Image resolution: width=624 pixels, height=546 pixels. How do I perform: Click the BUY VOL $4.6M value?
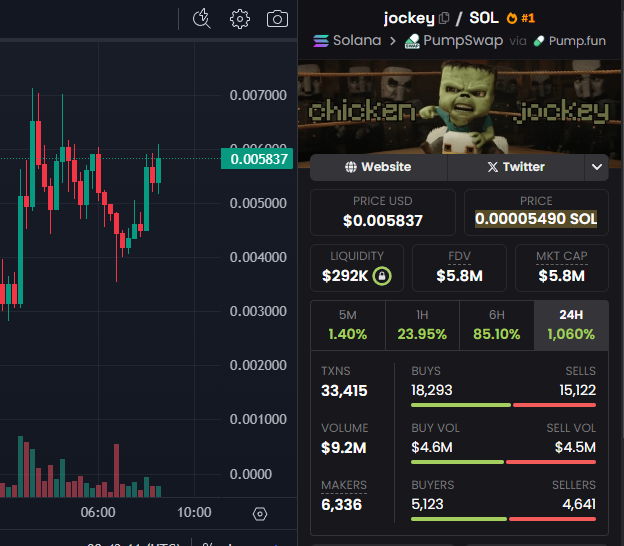click(x=432, y=447)
